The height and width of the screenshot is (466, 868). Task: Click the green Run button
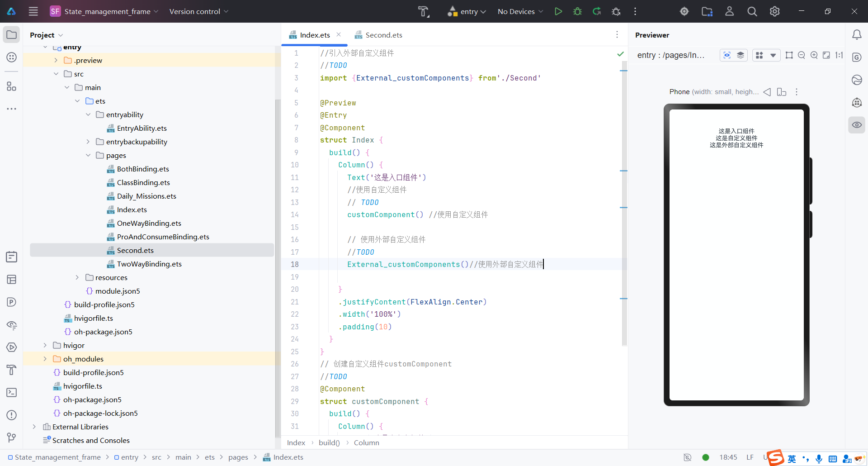coord(558,11)
